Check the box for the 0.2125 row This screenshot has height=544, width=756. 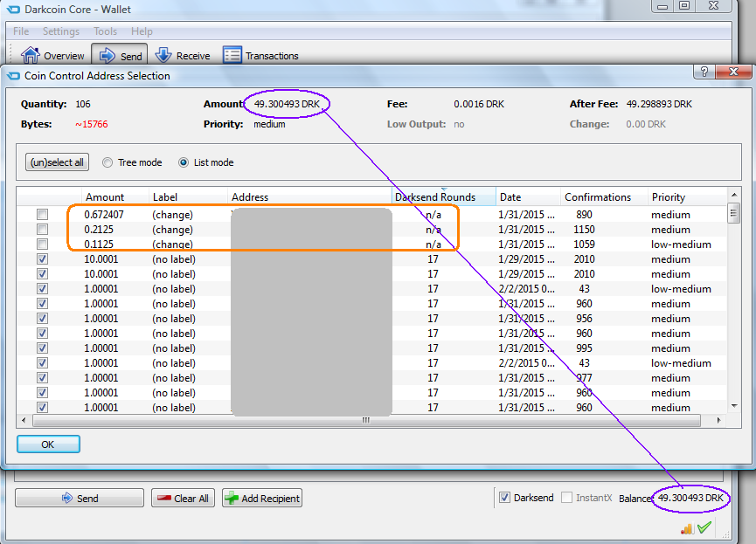tap(43, 230)
